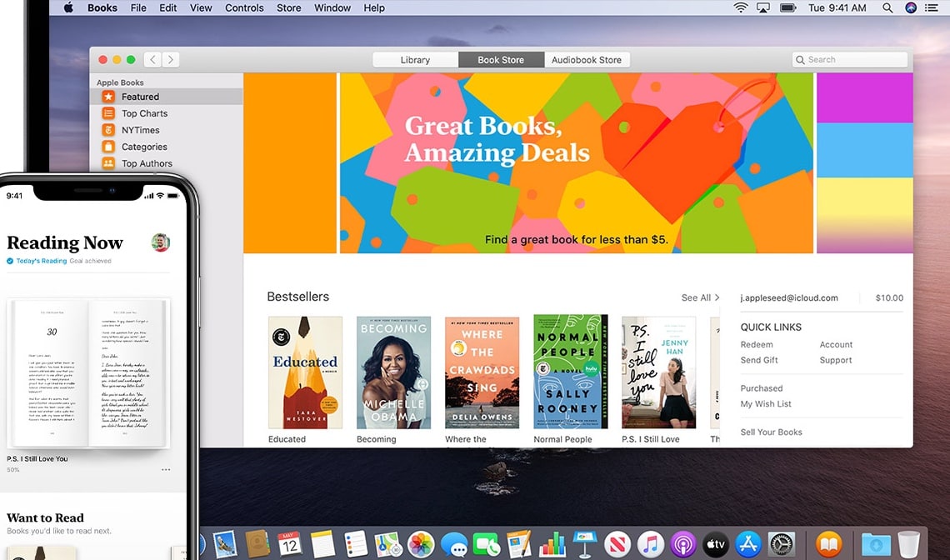Select the Becoming book cover
Viewport: 950px width, 560px height.
(393, 372)
